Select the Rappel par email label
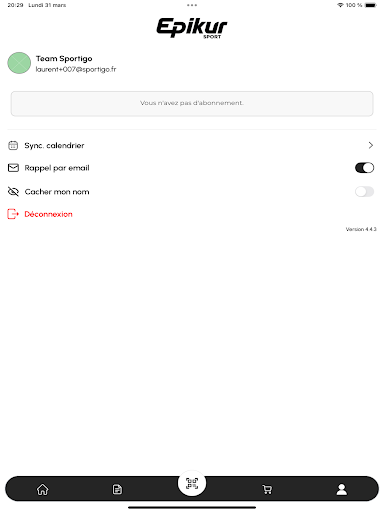 coord(57,168)
